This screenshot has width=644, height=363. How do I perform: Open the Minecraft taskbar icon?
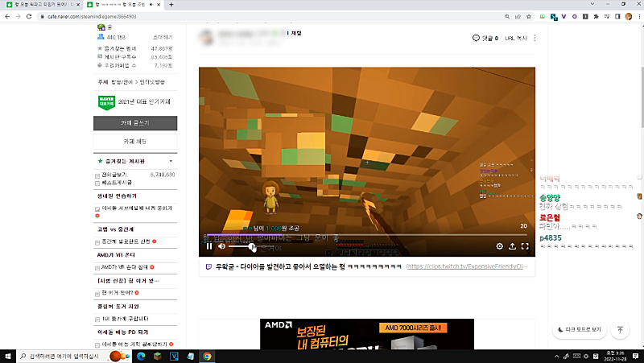pyautogui.click(x=157, y=356)
